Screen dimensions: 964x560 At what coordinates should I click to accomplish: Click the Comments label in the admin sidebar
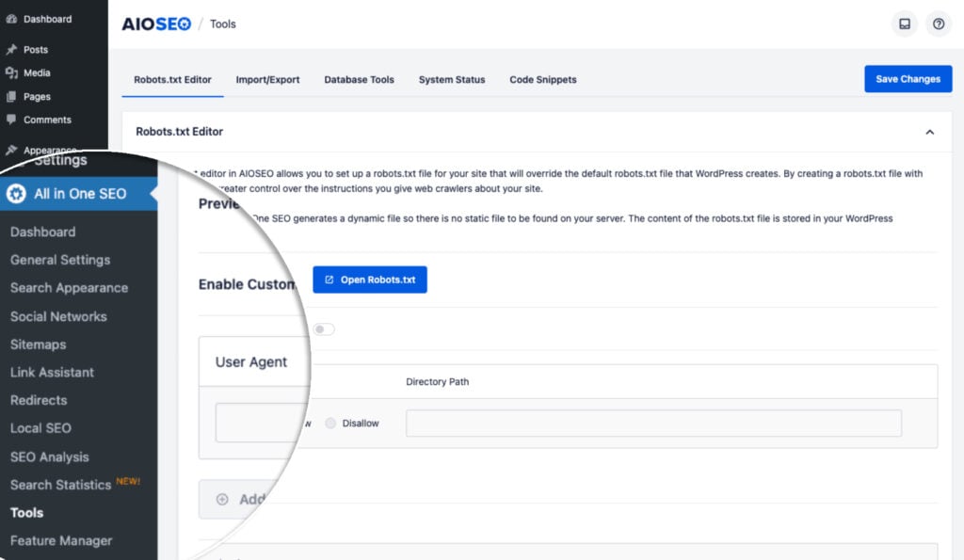(x=47, y=120)
